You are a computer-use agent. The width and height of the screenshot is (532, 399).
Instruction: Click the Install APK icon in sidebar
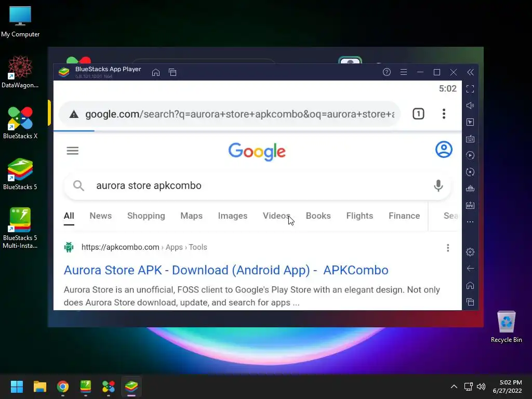(x=470, y=205)
